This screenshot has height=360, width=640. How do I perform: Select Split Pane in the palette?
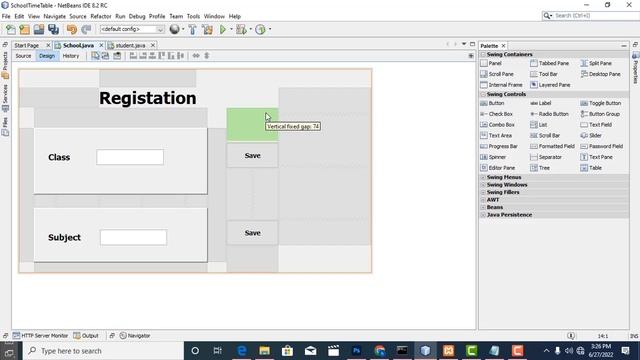596,63
